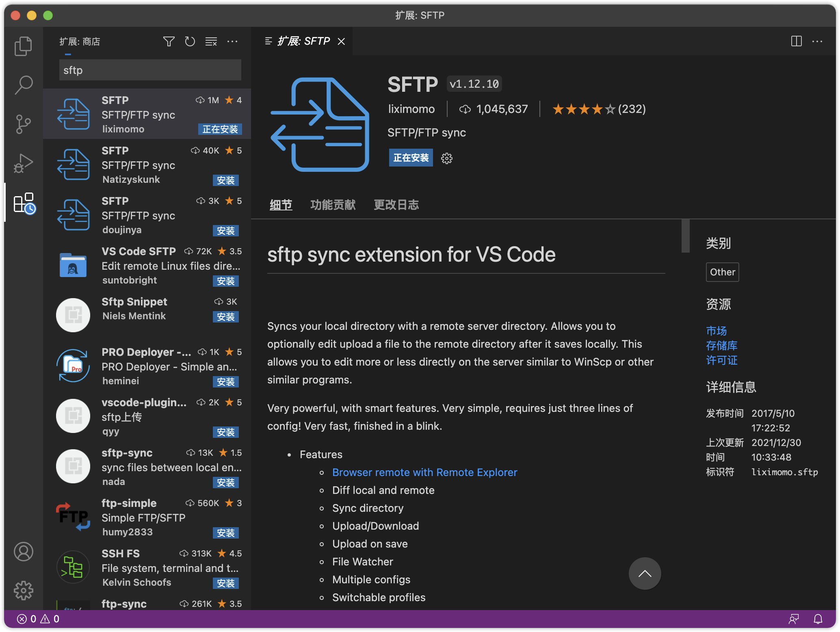Open the Accounts menu icon

click(x=23, y=552)
